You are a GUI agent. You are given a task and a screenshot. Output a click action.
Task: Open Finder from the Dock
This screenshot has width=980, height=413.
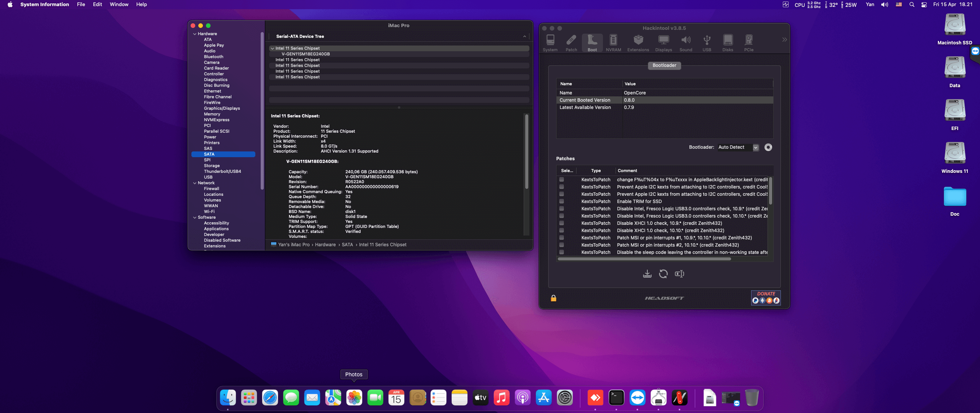point(228,398)
